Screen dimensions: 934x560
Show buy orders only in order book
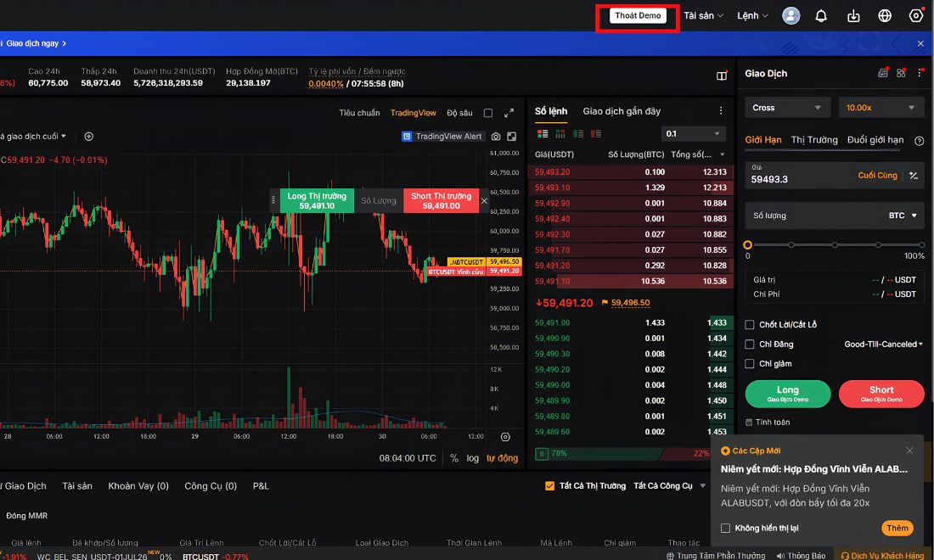click(577, 134)
